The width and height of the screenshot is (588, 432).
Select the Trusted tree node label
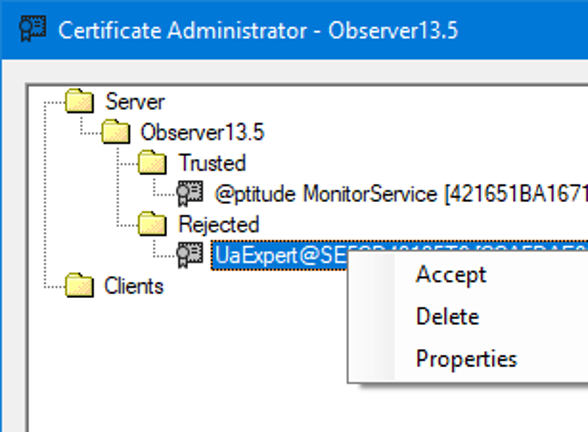coord(212,163)
